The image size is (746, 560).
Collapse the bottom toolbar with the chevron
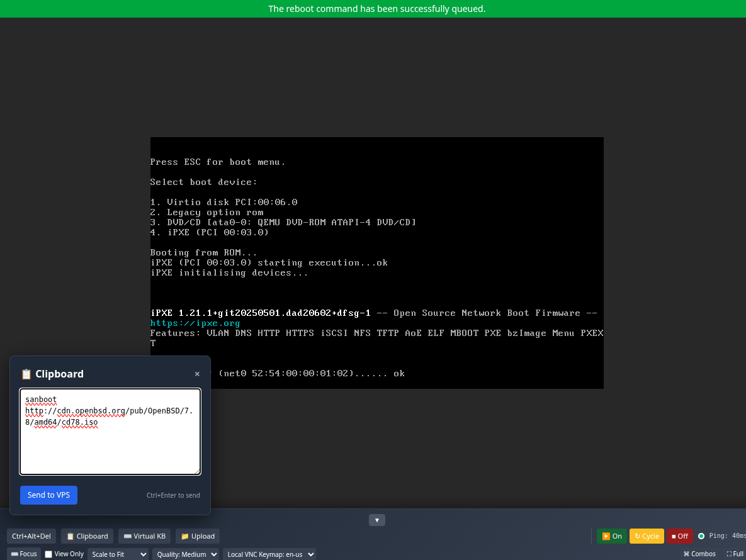click(x=376, y=520)
